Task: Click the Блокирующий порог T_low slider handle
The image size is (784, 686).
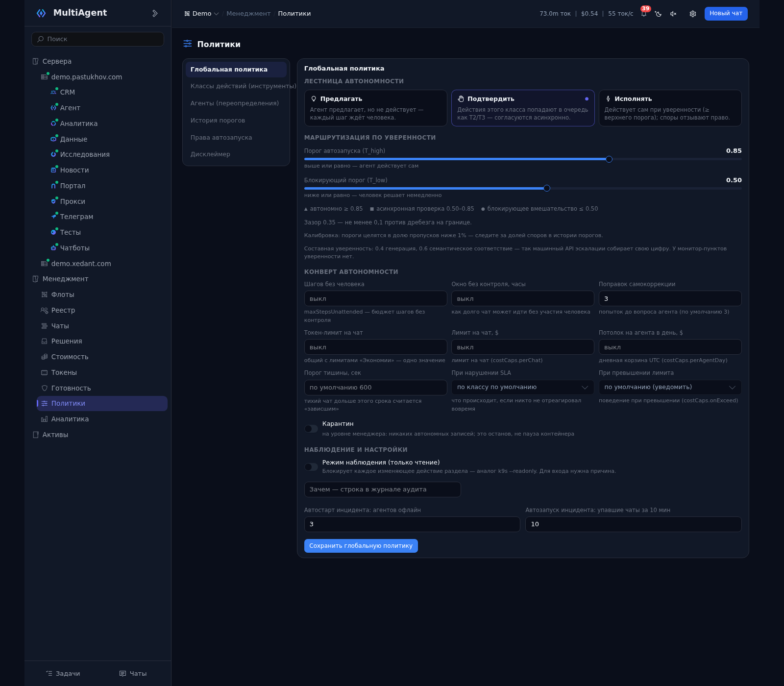Action: [547, 188]
